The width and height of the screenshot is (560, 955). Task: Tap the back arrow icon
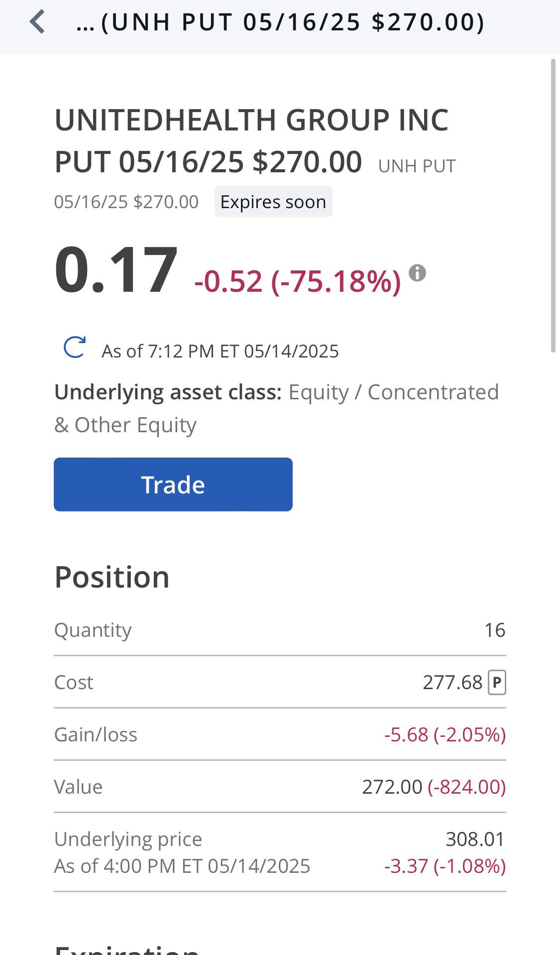(x=38, y=22)
